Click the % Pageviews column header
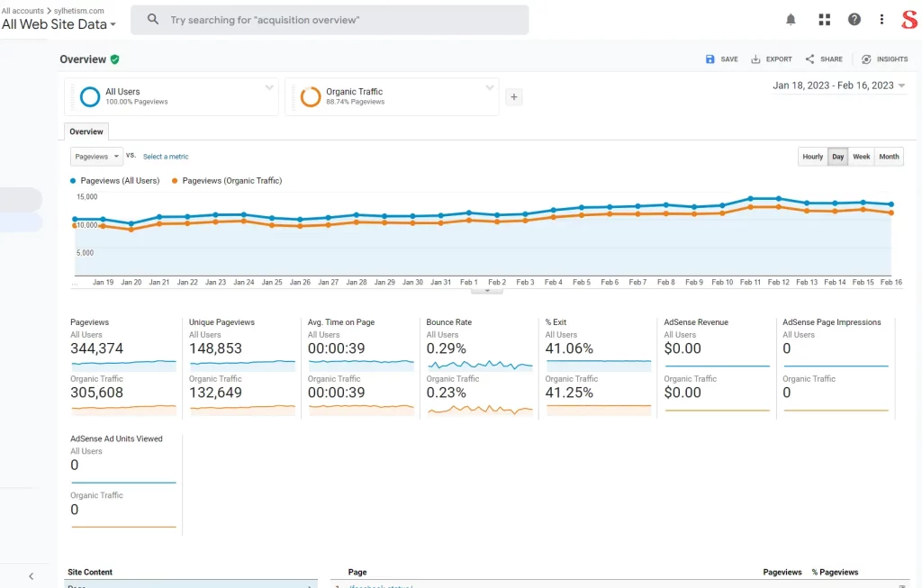This screenshot has width=922, height=588. [x=835, y=572]
